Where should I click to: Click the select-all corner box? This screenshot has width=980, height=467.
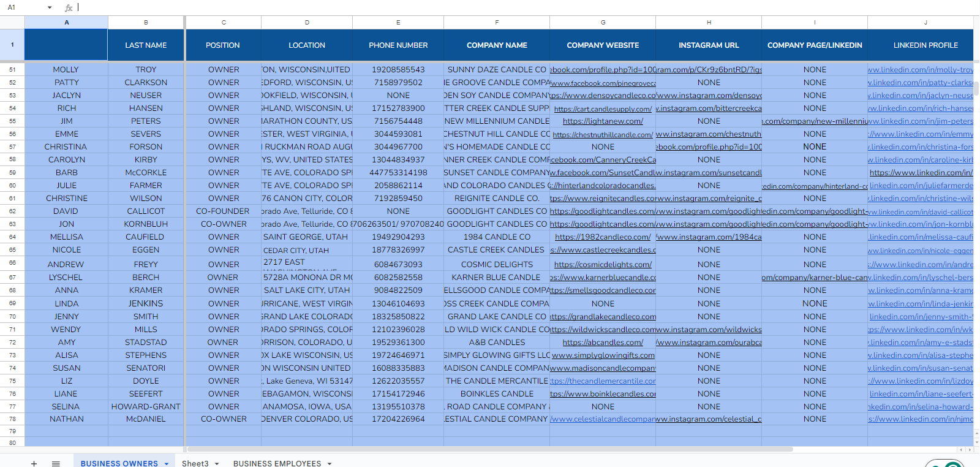coord(12,23)
